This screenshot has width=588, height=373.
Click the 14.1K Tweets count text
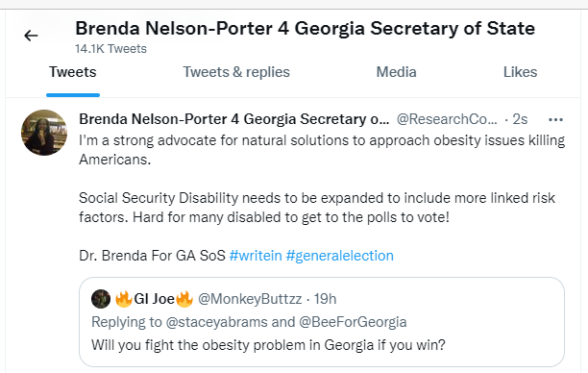pos(111,49)
